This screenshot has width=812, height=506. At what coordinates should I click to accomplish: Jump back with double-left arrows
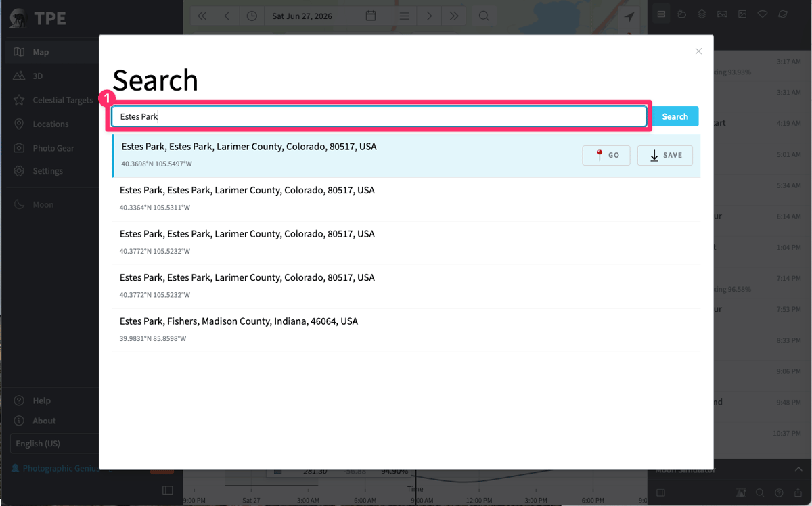click(x=202, y=16)
